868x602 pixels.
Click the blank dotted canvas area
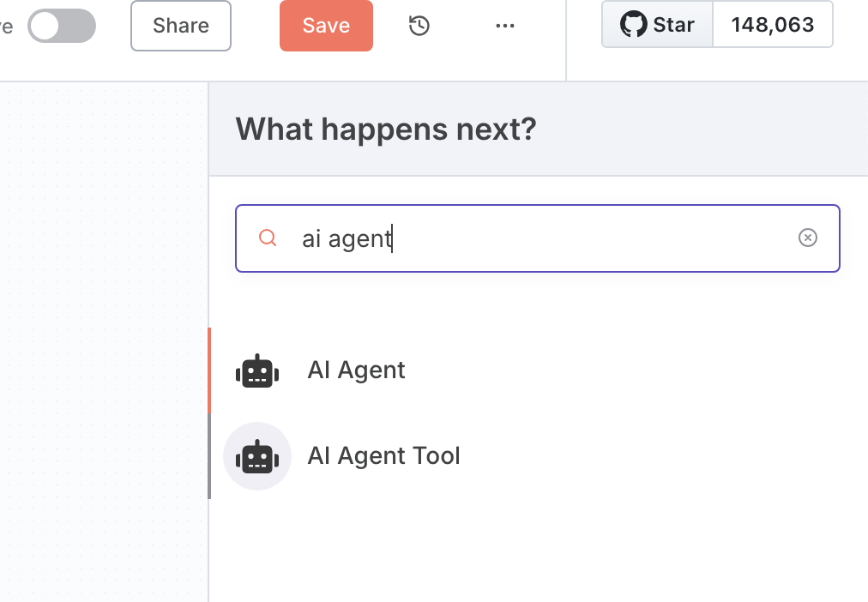(x=103, y=343)
